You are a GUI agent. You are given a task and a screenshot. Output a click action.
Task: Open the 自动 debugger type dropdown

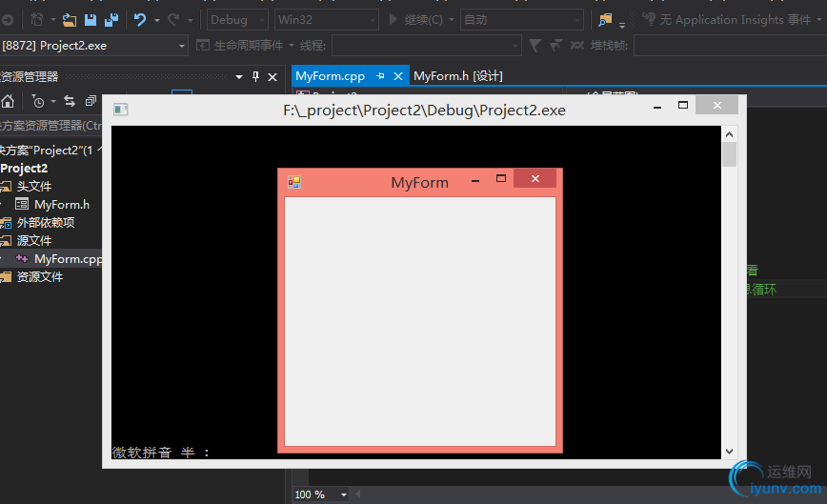click(521, 20)
